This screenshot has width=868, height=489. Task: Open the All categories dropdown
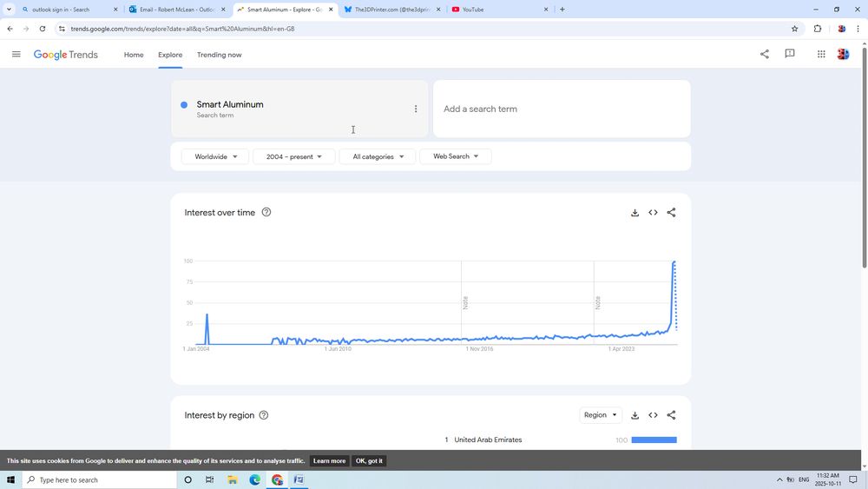point(378,156)
